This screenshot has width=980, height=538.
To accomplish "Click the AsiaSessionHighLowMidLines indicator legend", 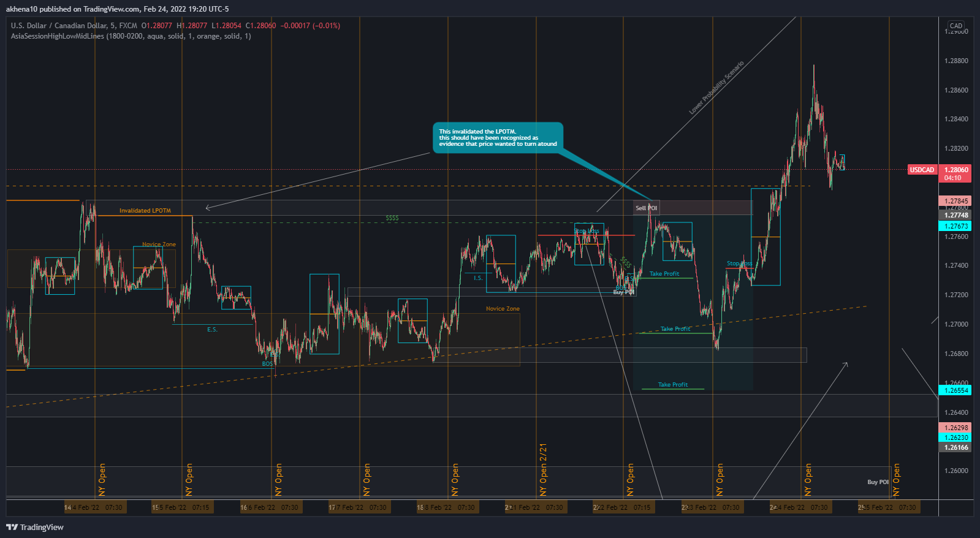I will [131, 36].
